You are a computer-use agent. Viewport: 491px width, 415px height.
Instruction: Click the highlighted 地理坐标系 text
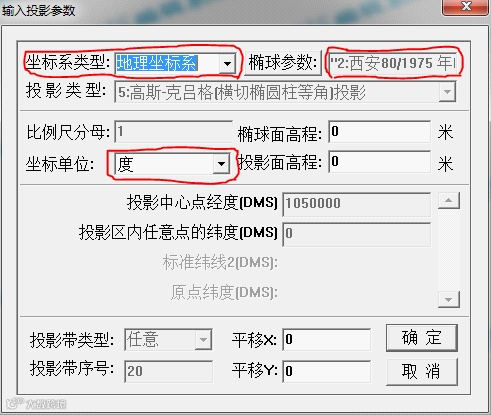coord(157,63)
